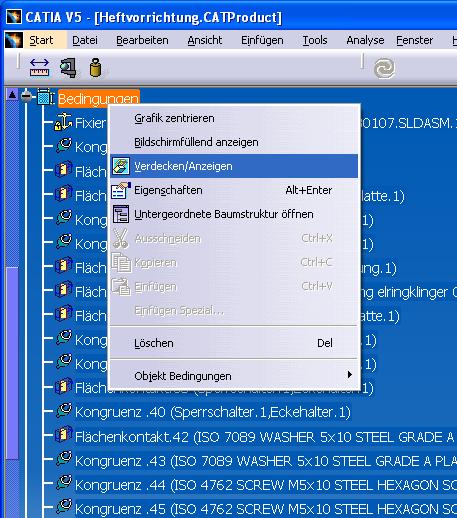Click the Eigenschaften menu icon
The image size is (457, 518).
(121, 190)
